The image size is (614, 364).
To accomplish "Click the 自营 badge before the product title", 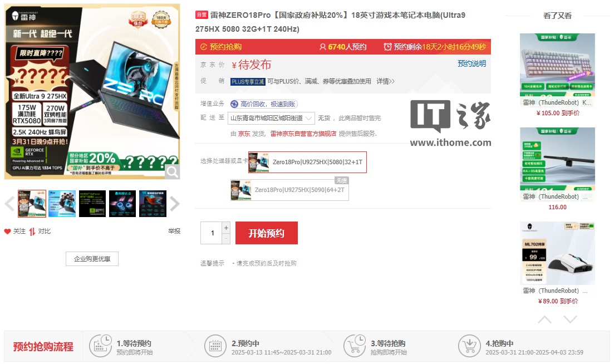I will point(202,15).
